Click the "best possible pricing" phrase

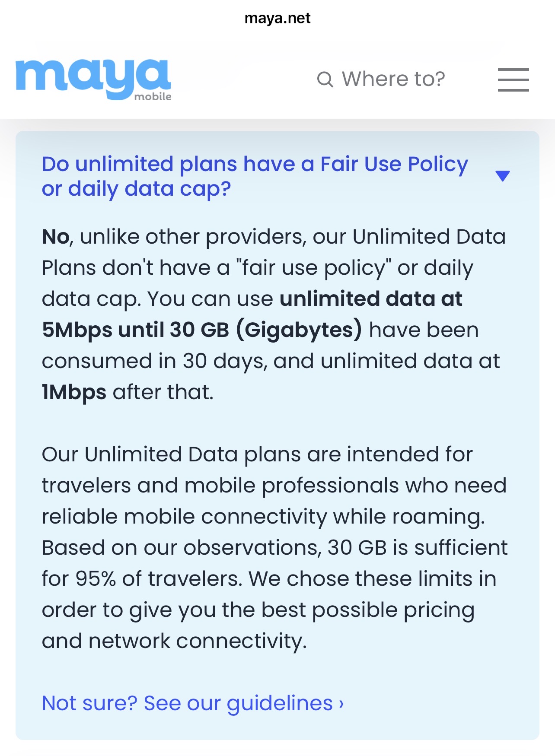point(367,610)
